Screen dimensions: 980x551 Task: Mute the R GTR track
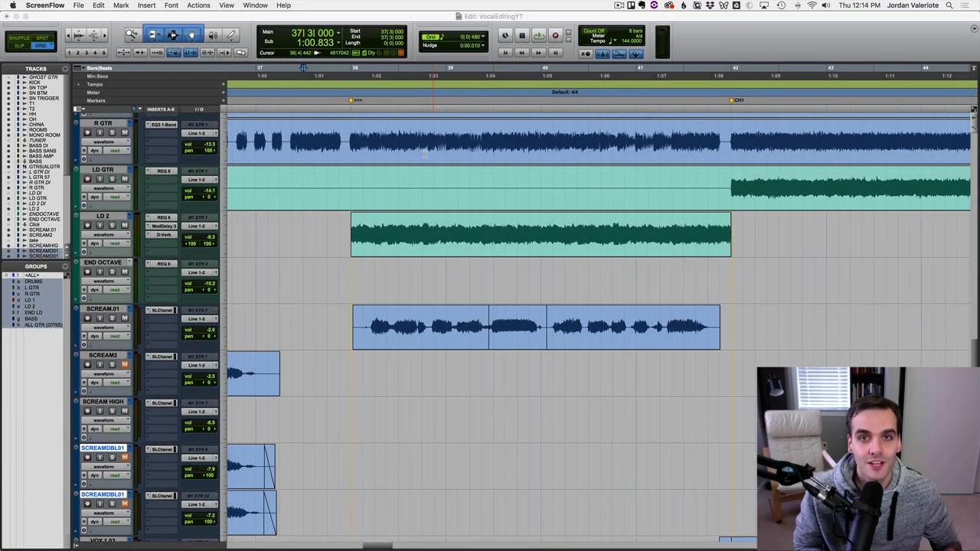(125, 132)
